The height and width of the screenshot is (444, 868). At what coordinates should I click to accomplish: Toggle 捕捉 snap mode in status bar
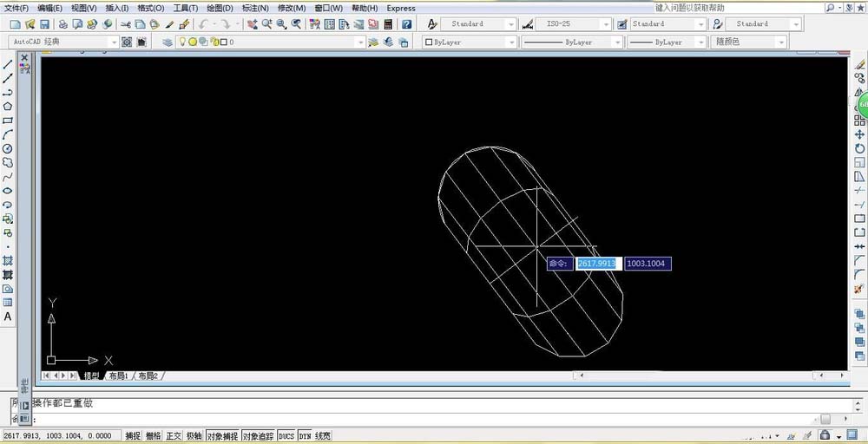coord(133,435)
